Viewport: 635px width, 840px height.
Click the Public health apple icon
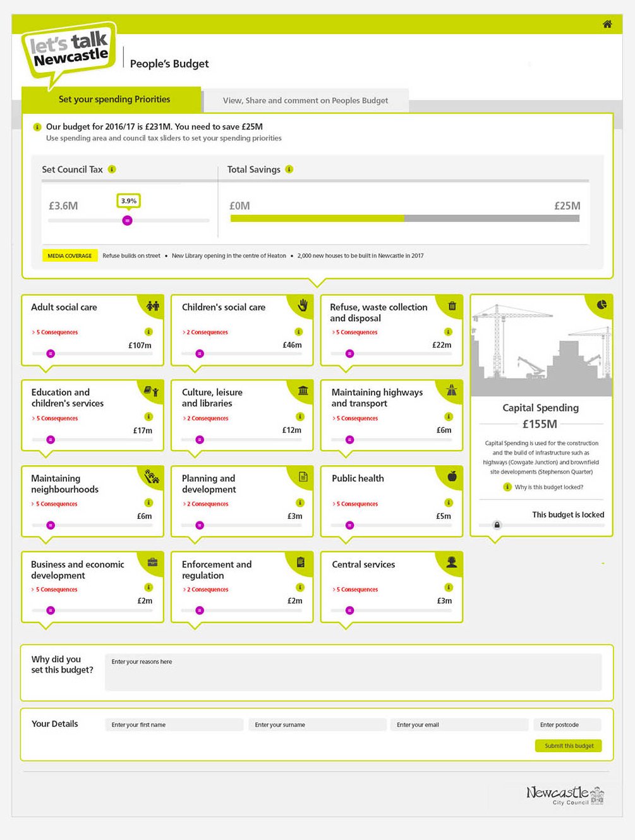(452, 476)
